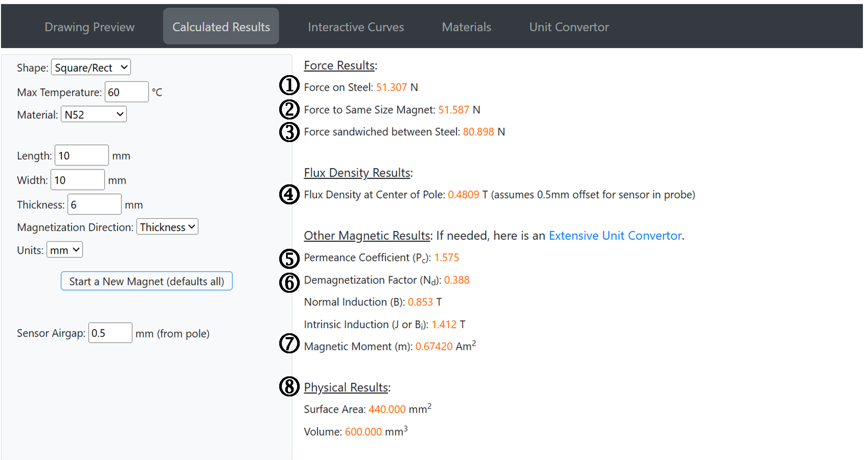The width and height of the screenshot is (868, 460).
Task: Open the Shape dropdown
Action: (x=91, y=67)
